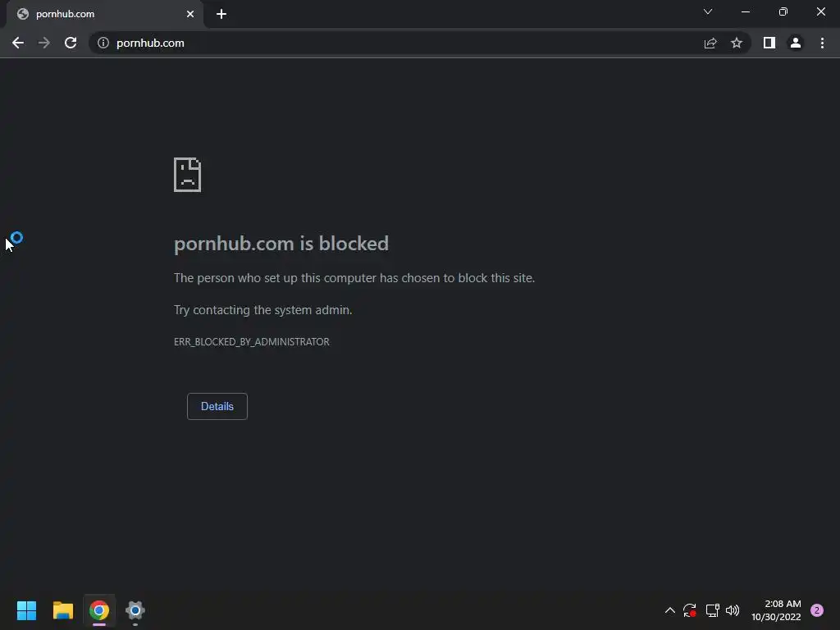
Task: Open File Explorer from taskbar
Action: [62, 610]
